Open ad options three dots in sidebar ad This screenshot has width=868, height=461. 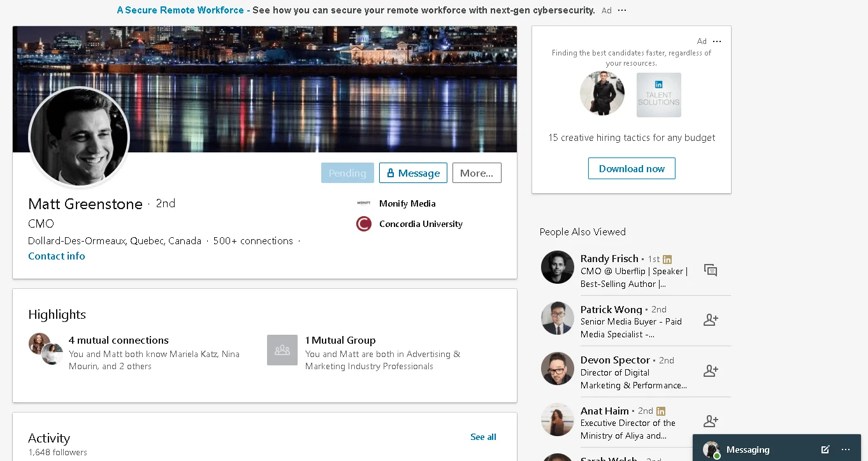click(x=717, y=41)
